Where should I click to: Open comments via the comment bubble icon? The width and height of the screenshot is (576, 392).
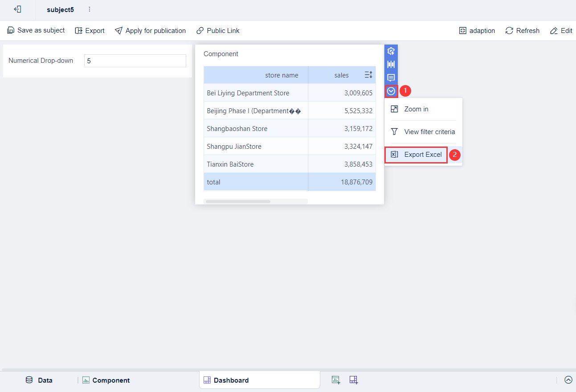tap(391, 78)
